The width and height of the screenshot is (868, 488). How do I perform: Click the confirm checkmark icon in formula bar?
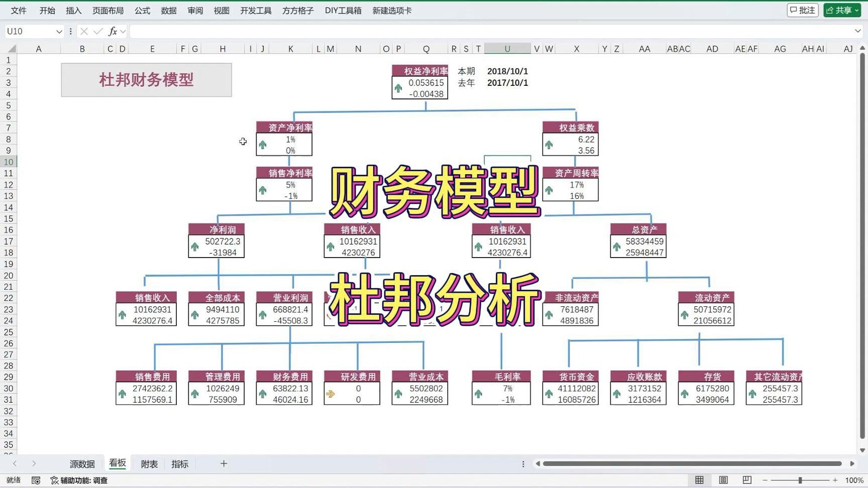[97, 31]
